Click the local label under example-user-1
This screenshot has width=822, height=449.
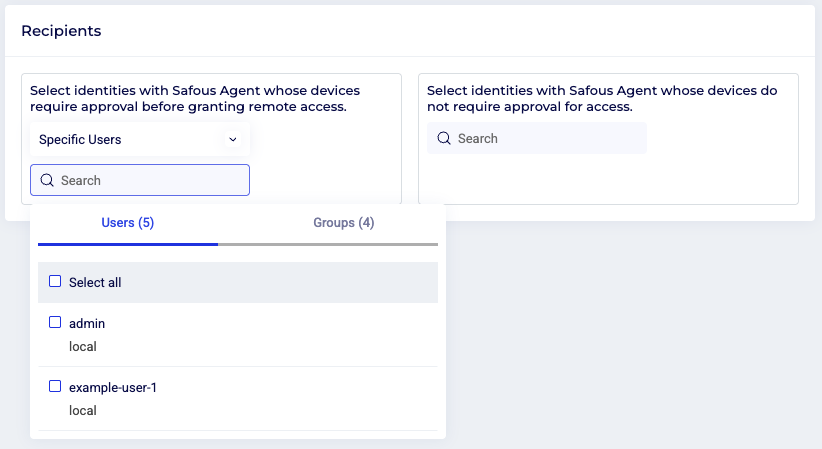[83, 410]
